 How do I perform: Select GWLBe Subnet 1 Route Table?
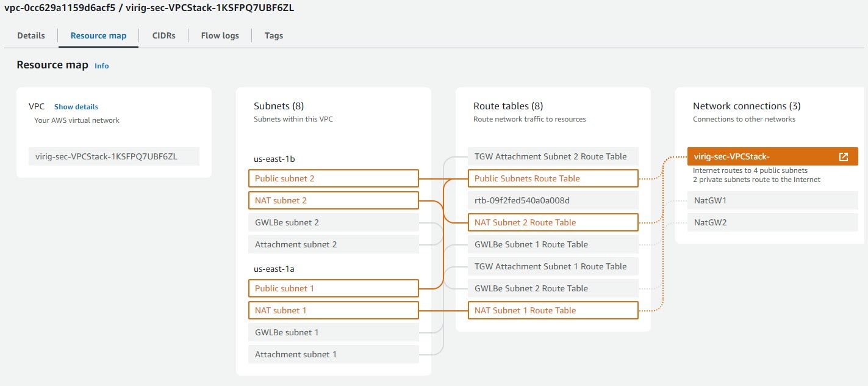(x=552, y=244)
